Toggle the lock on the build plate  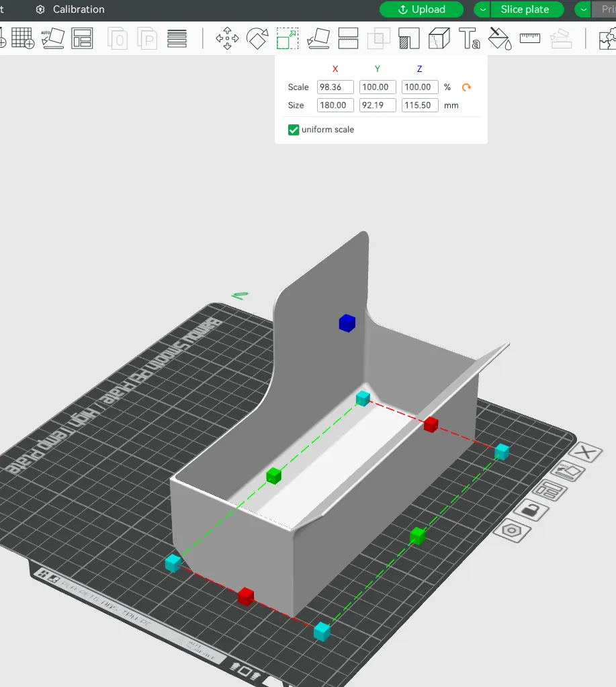pos(532,510)
